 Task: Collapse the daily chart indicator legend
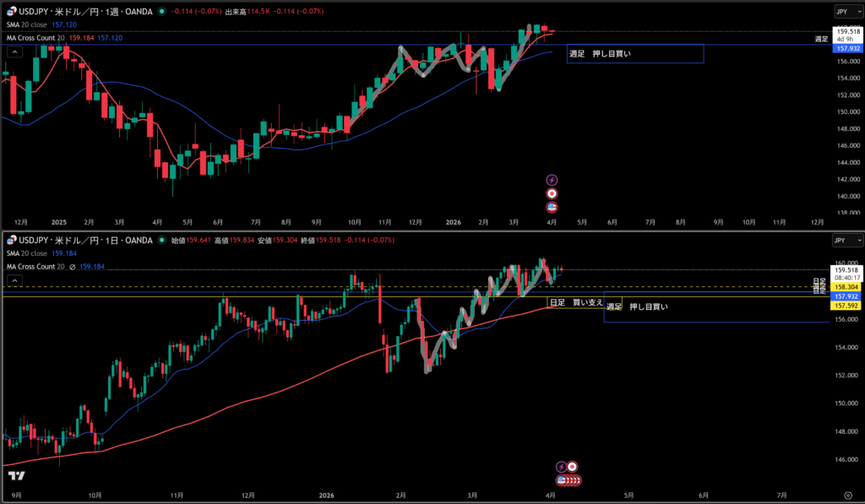point(14,279)
